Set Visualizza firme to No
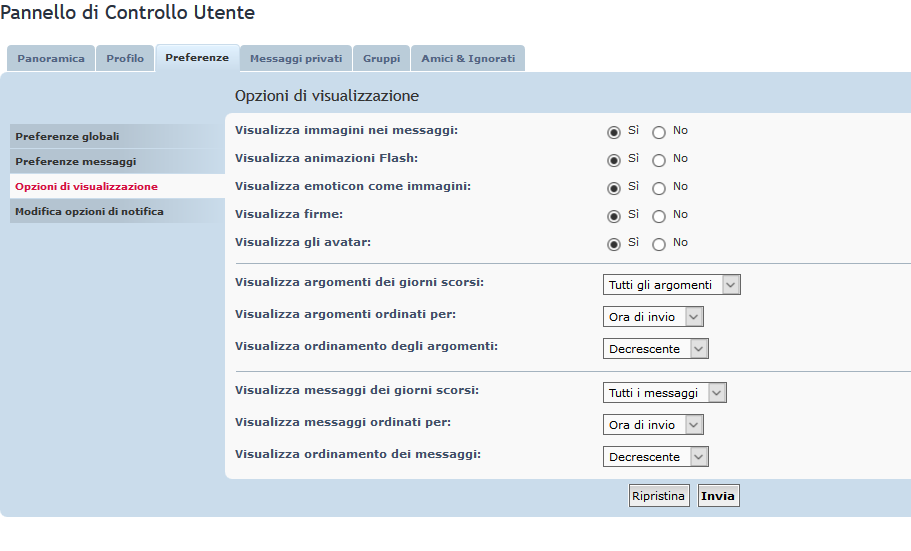Screen dimensions: 911x551 (659, 216)
